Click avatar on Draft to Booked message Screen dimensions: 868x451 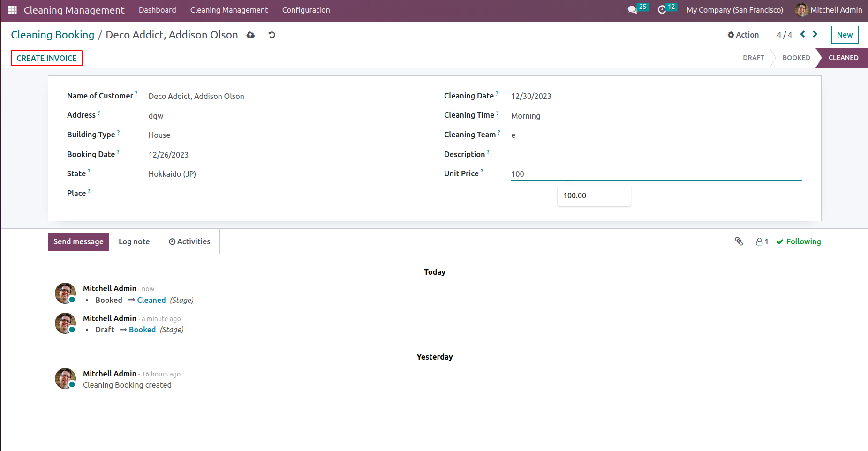pyautogui.click(x=65, y=323)
